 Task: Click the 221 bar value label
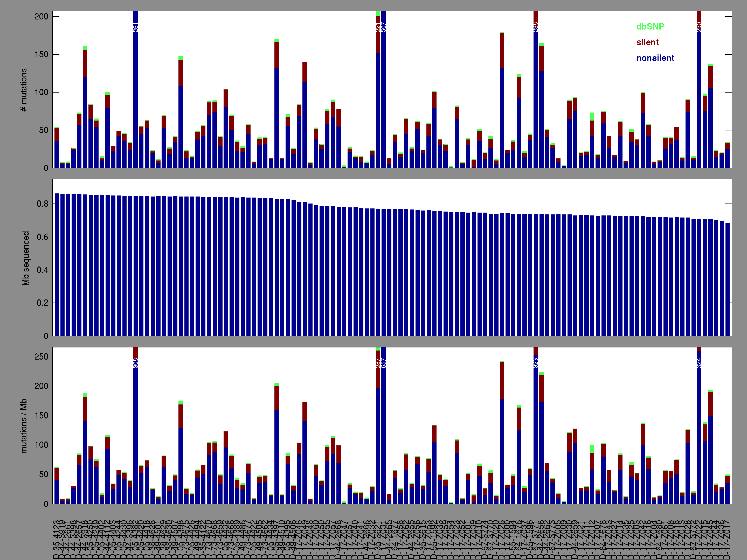[x=378, y=27]
